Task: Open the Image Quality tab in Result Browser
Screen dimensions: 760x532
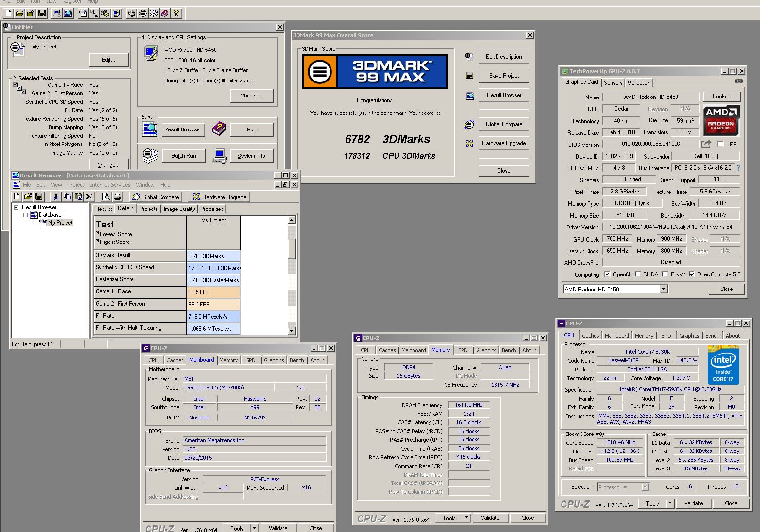Action: tap(179, 209)
